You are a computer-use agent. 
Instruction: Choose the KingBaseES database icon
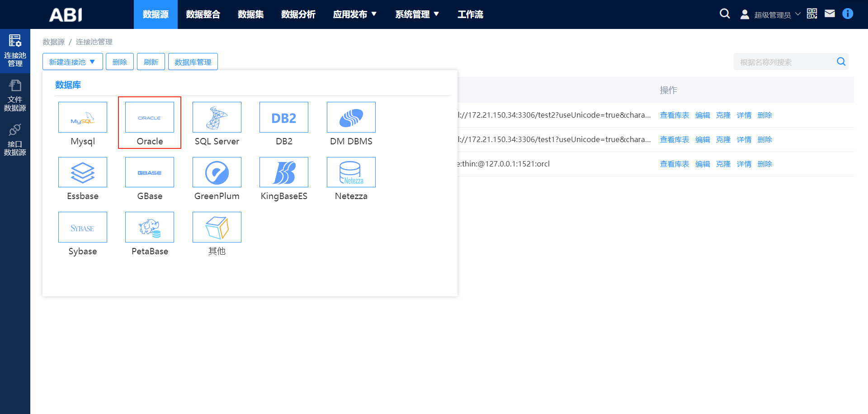pos(284,172)
